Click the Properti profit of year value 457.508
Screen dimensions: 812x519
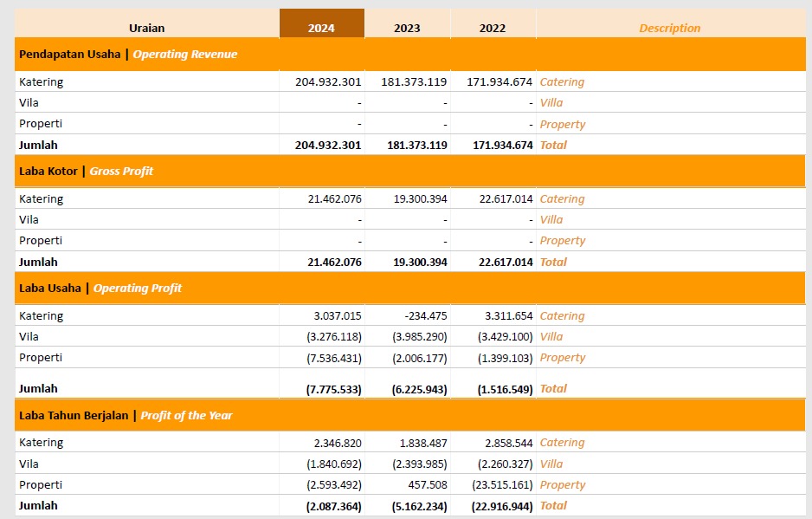point(425,484)
